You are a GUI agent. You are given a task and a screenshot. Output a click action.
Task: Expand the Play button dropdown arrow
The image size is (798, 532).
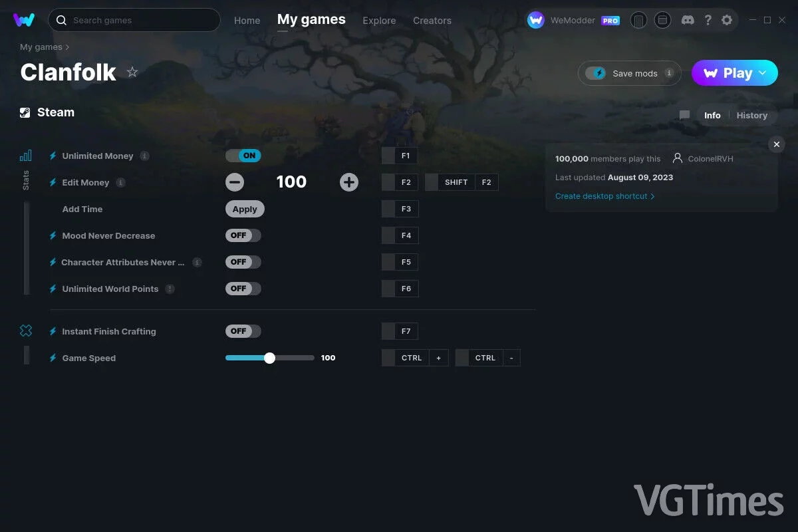point(763,73)
